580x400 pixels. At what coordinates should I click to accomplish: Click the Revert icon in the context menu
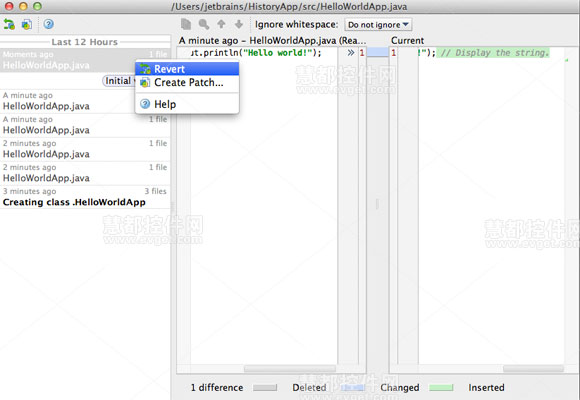pos(145,69)
